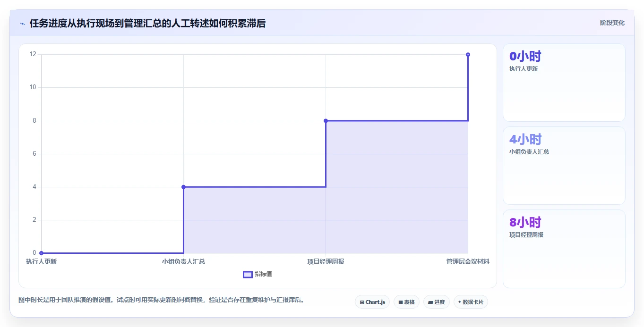Image resolution: width=644 pixels, height=327 pixels.
Task: Click the data point at value 4
Action: point(184,187)
